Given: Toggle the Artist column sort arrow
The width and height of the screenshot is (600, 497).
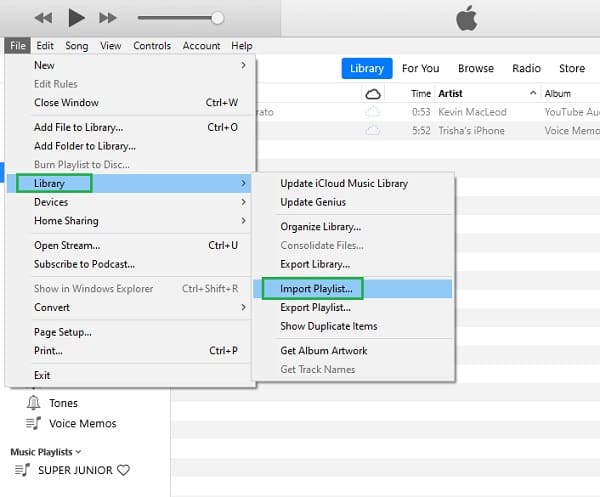Looking at the screenshot, I should (x=533, y=93).
